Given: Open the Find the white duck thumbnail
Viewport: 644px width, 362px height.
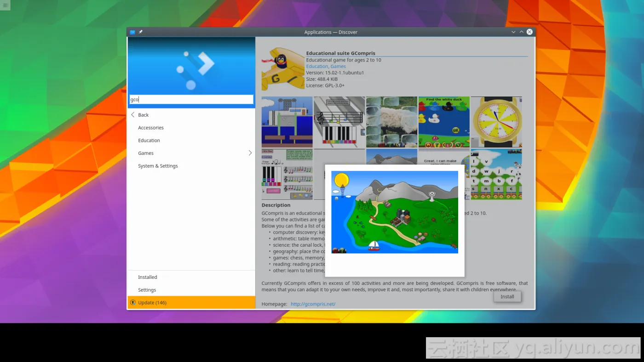Looking at the screenshot, I should pos(444,122).
